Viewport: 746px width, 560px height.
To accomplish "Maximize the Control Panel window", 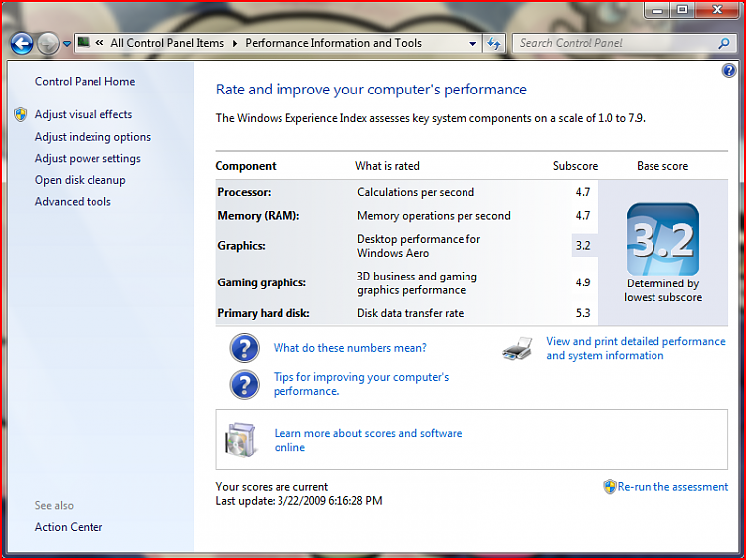I will tap(682, 10).
